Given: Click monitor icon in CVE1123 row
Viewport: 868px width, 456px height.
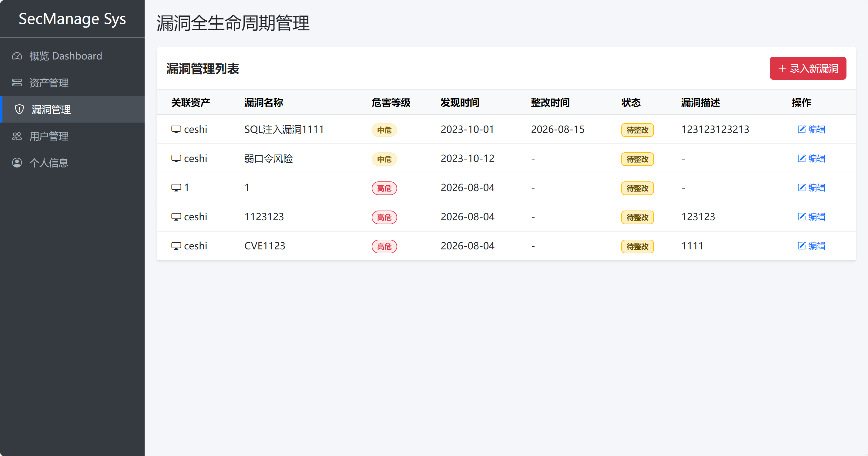Looking at the screenshot, I should pyautogui.click(x=176, y=246).
